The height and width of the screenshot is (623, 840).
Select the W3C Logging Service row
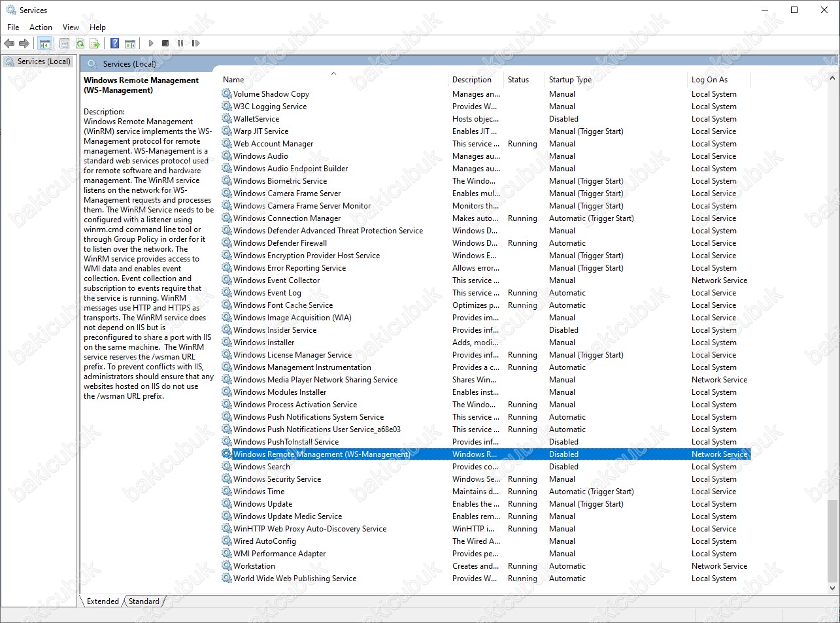(x=486, y=106)
